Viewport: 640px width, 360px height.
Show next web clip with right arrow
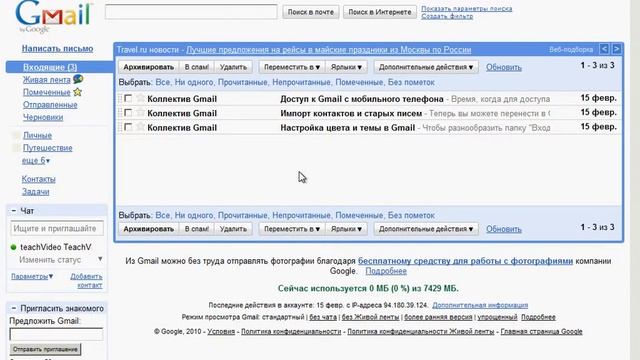616,49
